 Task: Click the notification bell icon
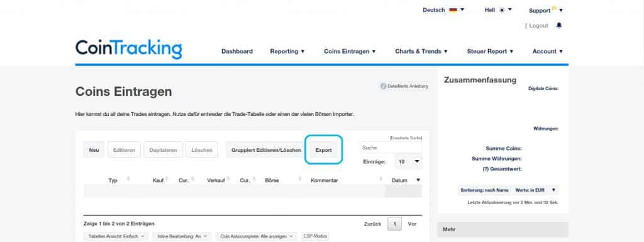coord(558,25)
